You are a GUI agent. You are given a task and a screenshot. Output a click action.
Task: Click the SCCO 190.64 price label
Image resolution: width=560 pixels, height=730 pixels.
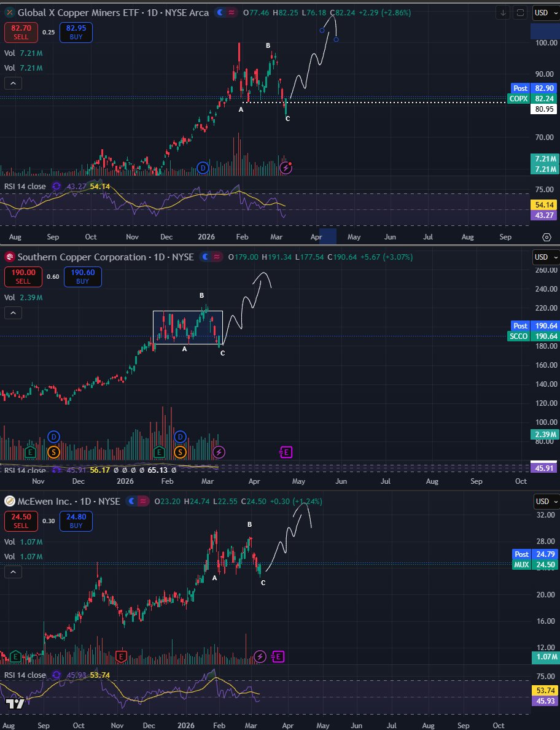click(533, 336)
